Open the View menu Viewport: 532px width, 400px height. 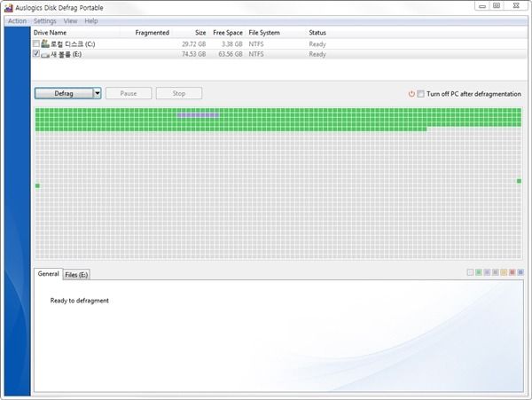pos(70,21)
